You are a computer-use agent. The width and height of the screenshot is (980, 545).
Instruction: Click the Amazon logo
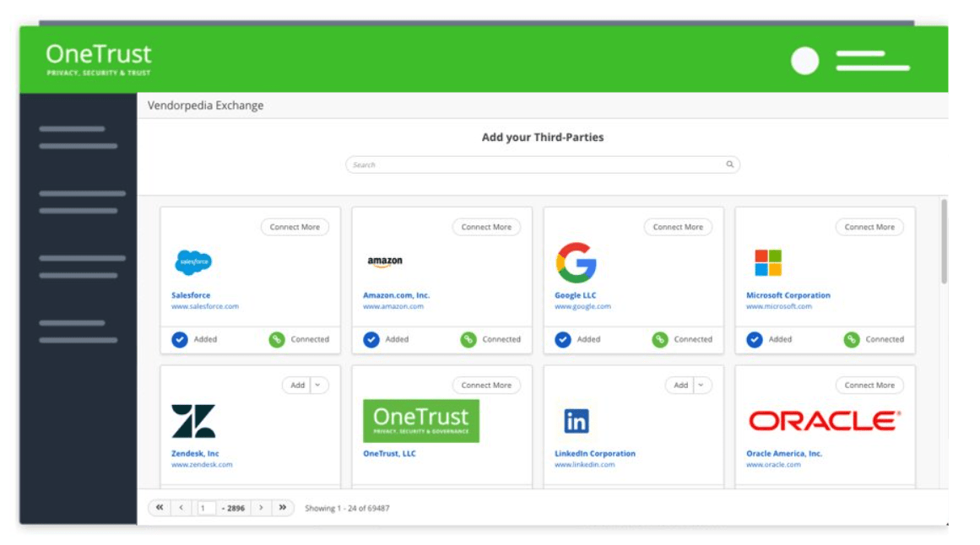pyautogui.click(x=385, y=262)
